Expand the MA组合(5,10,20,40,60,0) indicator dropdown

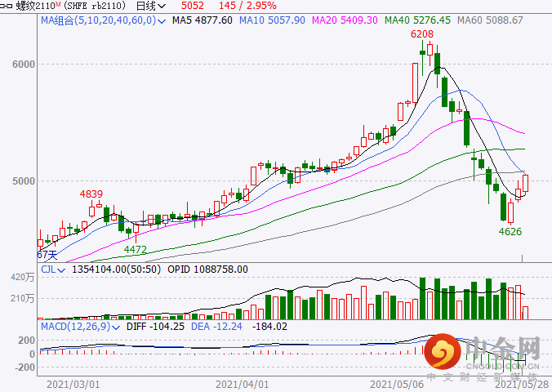click(x=103, y=20)
